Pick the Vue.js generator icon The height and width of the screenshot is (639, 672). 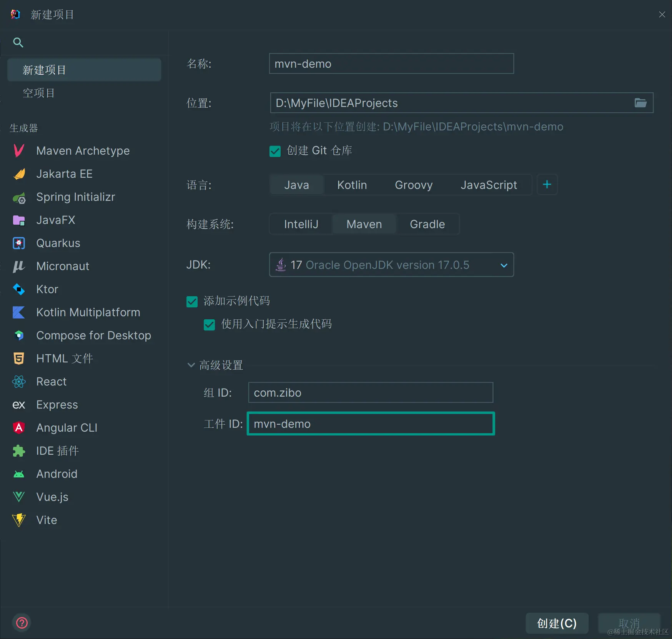coord(19,497)
